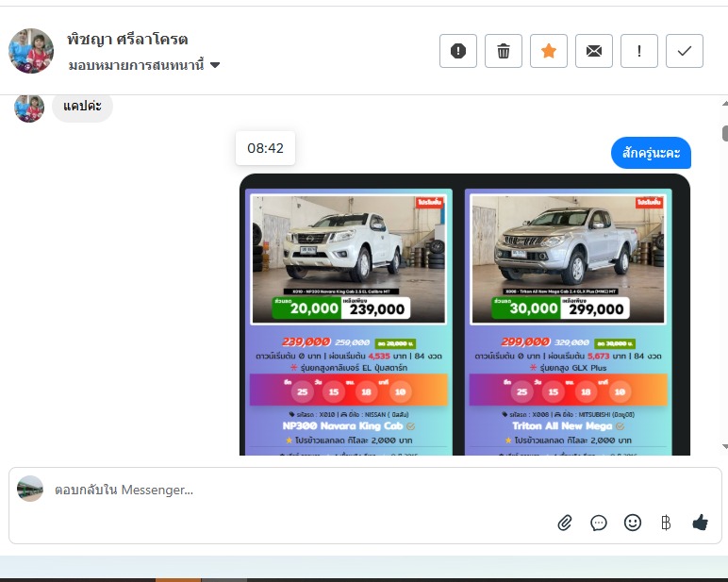Screen dimensions: 728x582
Task: Flag conversation with plain exclamation button
Action: pos(638,51)
